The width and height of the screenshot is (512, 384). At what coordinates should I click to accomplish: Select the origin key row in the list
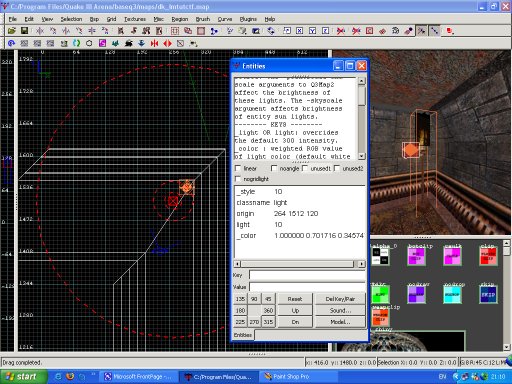coord(300,214)
